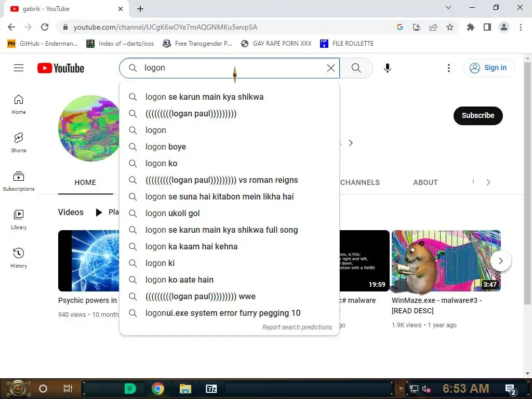Open the 7z app in taskbar
Screen dimensions: 532x399
click(x=211, y=389)
